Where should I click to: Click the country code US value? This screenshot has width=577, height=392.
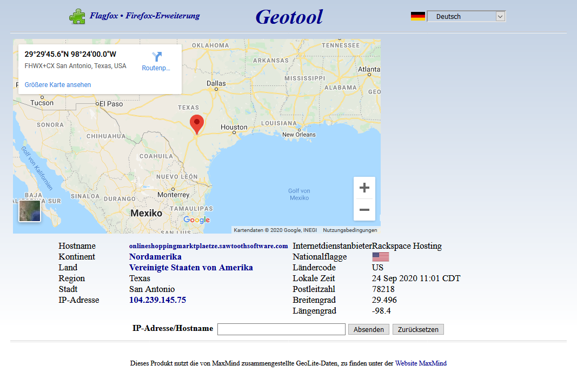point(377,268)
